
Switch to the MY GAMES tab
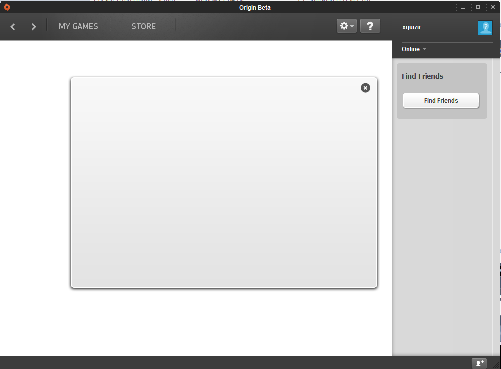pos(78,26)
